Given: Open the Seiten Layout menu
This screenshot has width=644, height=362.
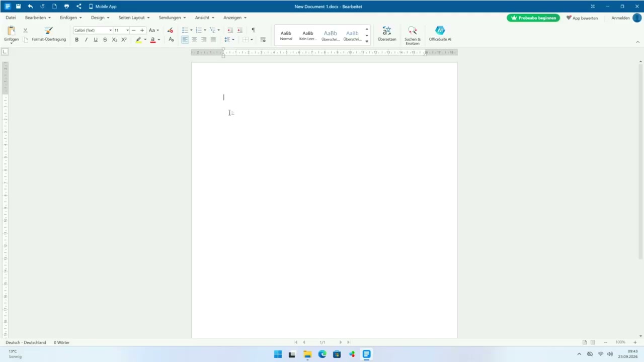Looking at the screenshot, I should coord(134,18).
